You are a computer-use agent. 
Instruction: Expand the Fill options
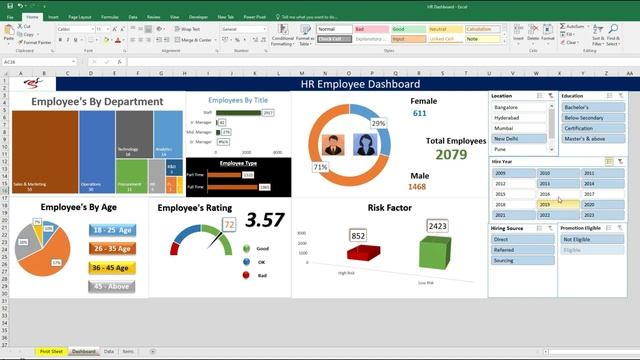[x=574, y=34]
